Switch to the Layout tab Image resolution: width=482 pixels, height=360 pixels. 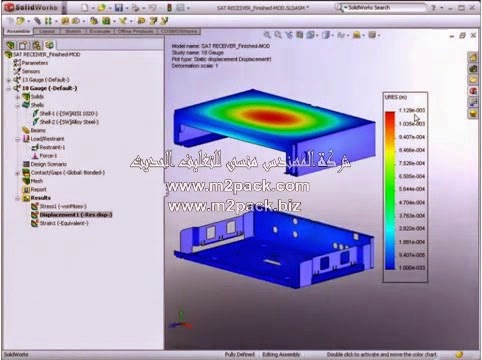pos(47,31)
